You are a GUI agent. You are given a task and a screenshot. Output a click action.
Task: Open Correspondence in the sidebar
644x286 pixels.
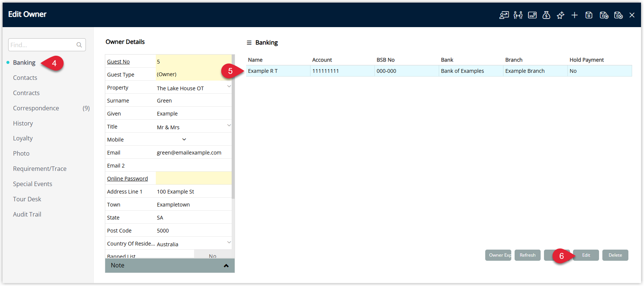click(x=36, y=108)
